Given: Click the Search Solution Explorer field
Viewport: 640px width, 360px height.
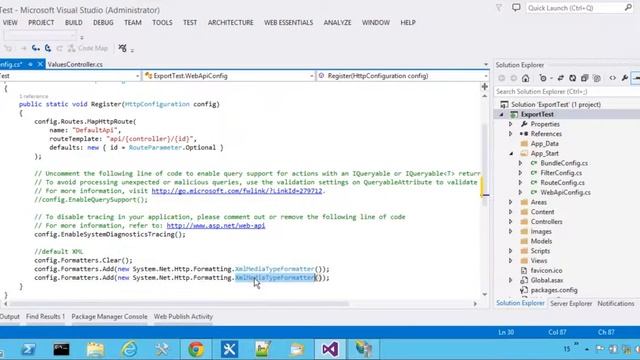Looking at the screenshot, I should tap(567, 91).
